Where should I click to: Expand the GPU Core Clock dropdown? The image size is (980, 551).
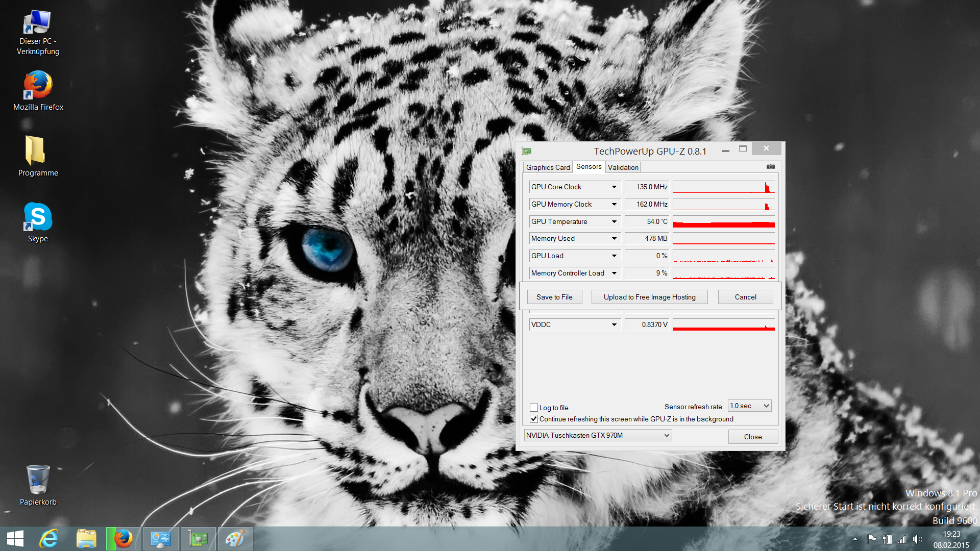tap(614, 187)
